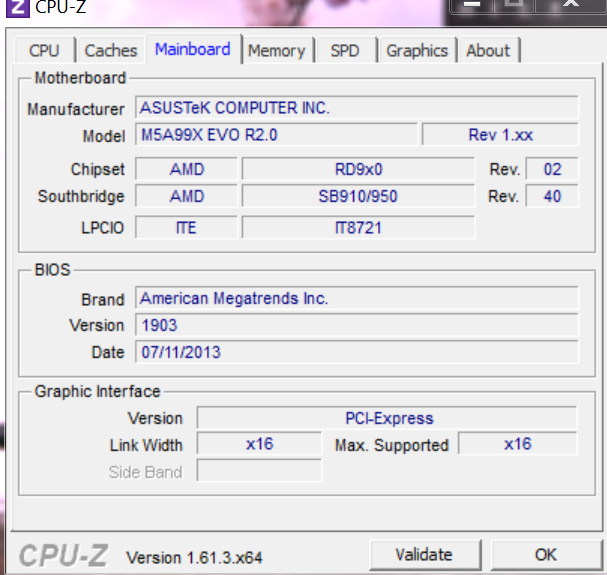607x575 pixels.
Task: Click the Southbridge vendor AMD field
Action: point(186,196)
